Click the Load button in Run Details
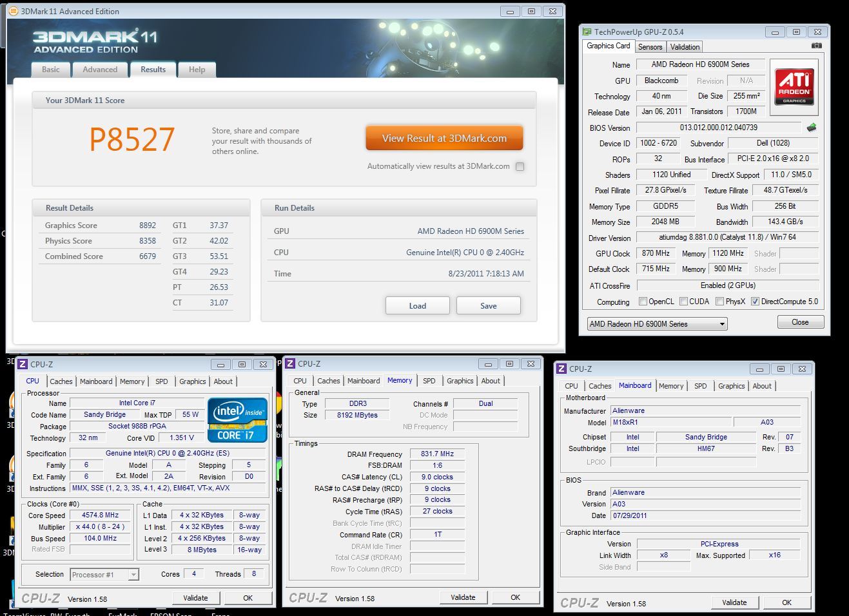 point(417,305)
